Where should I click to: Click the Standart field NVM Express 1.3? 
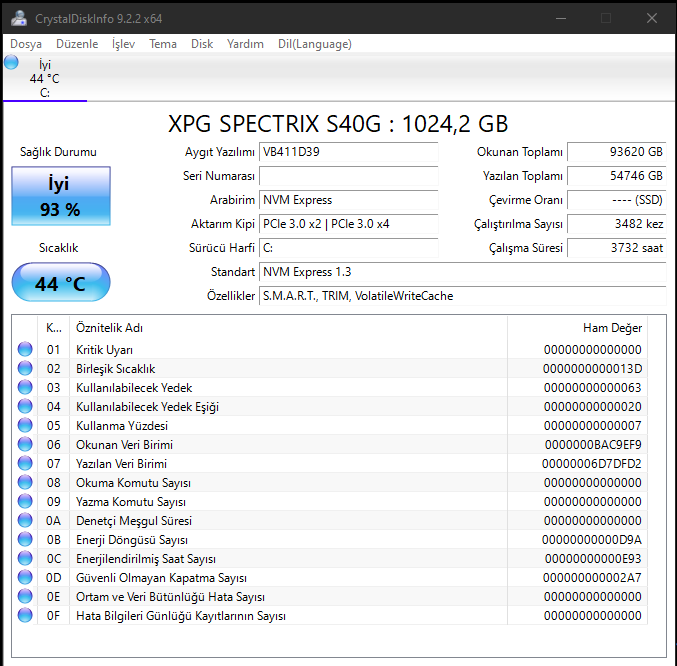(x=463, y=272)
